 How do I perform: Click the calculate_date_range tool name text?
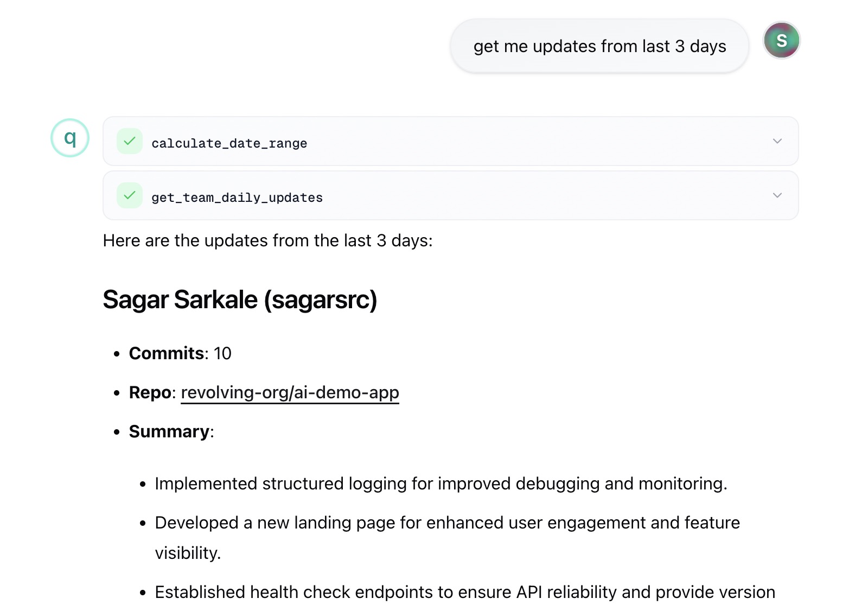[229, 143]
